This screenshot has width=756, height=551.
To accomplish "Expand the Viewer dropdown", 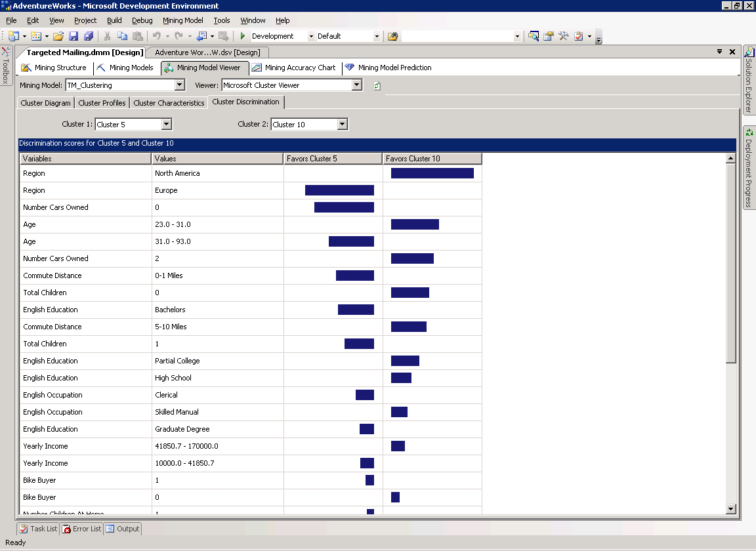I will pos(357,85).
